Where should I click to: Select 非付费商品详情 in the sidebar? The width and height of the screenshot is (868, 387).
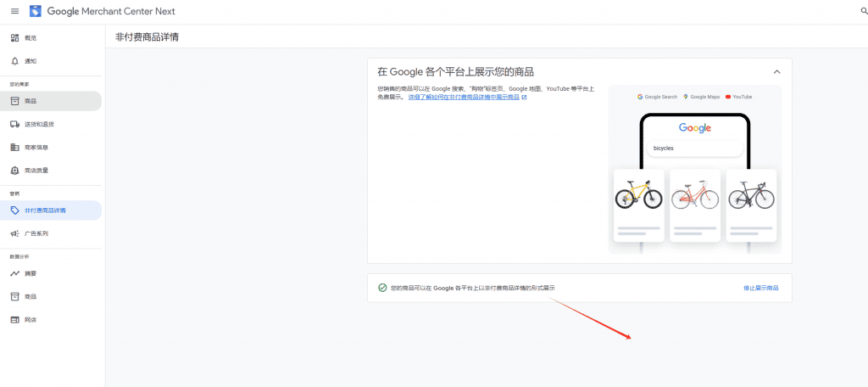point(50,210)
